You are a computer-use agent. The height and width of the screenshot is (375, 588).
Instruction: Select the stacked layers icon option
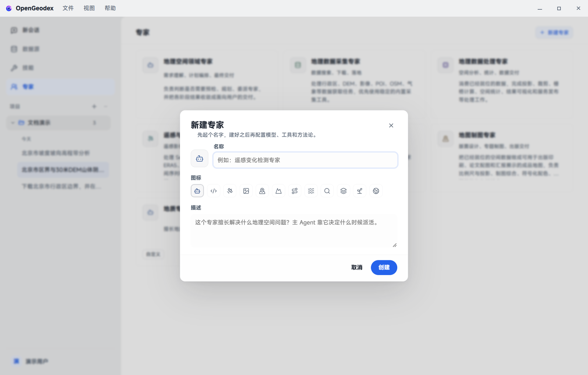(343, 191)
